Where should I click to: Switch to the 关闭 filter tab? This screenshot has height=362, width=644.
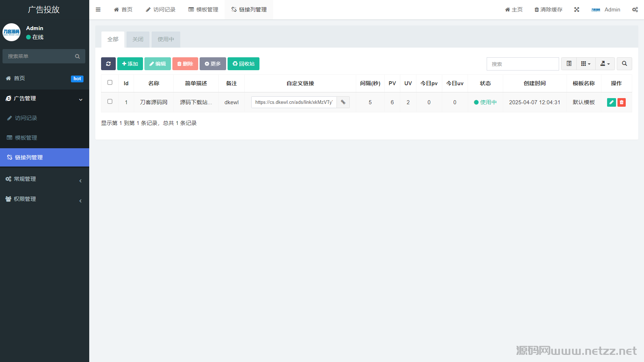click(x=138, y=39)
